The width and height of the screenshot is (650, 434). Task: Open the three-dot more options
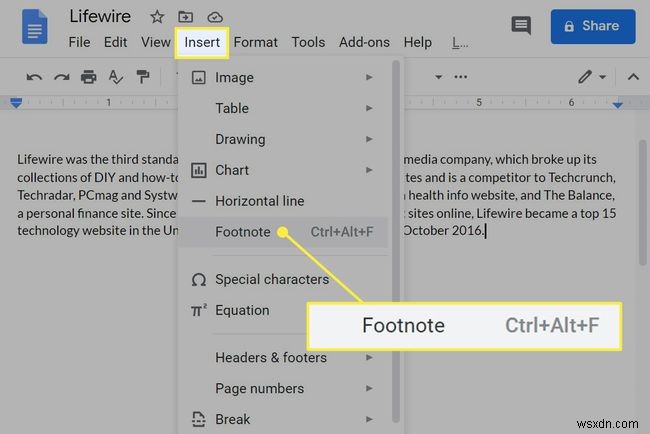[x=461, y=77]
